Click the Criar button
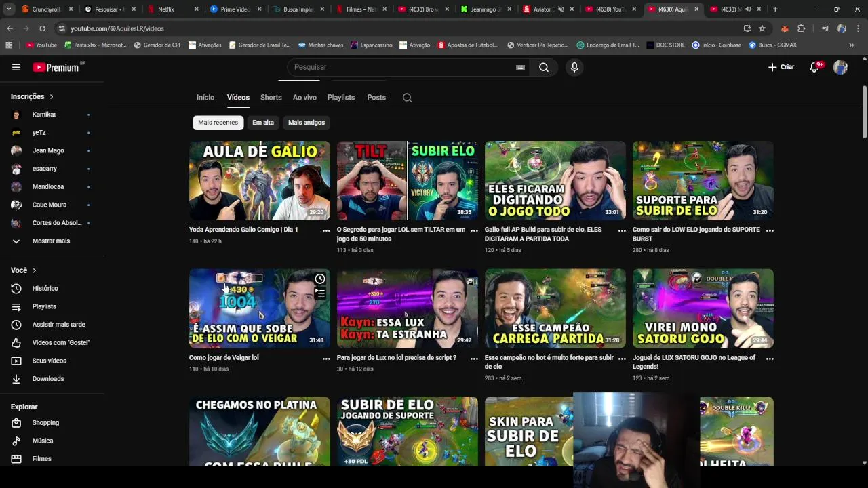This screenshot has height=488, width=868. coord(781,67)
